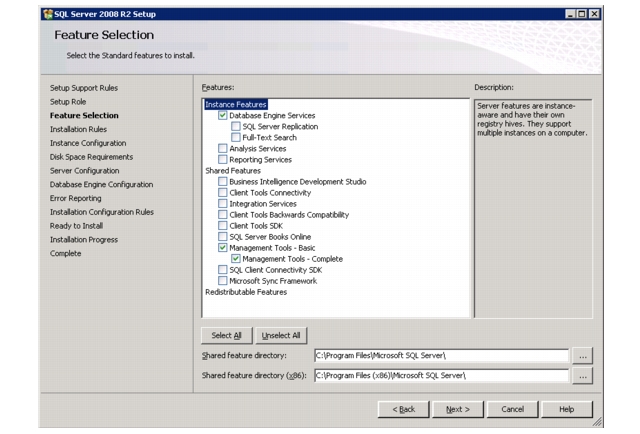Viewport: 640px width, 434px height.
Task: Enable Full-Text Search checkbox
Action: click(236, 138)
